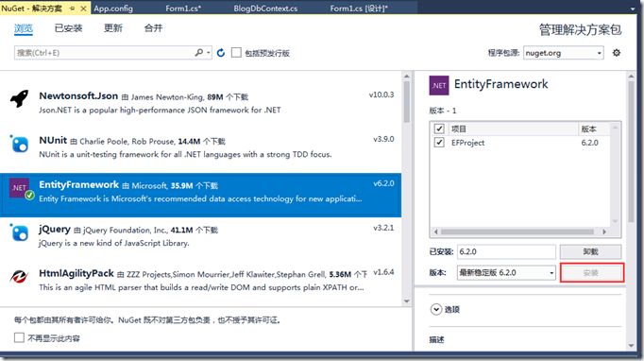Open the BlogDbContext.cs document tab
The height and width of the screenshot is (361, 644).
265,9
